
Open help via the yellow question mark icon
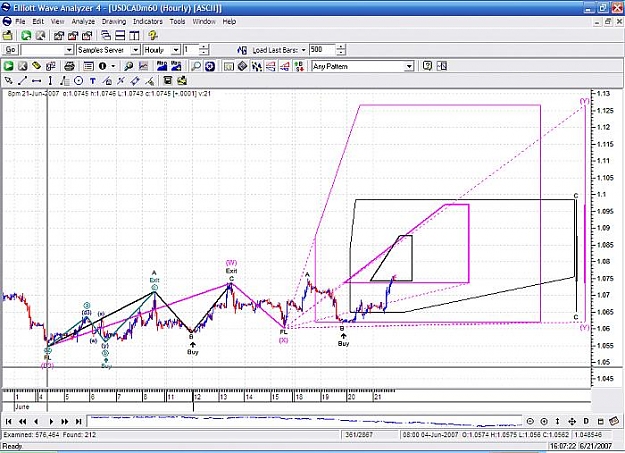(x=153, y=35)
